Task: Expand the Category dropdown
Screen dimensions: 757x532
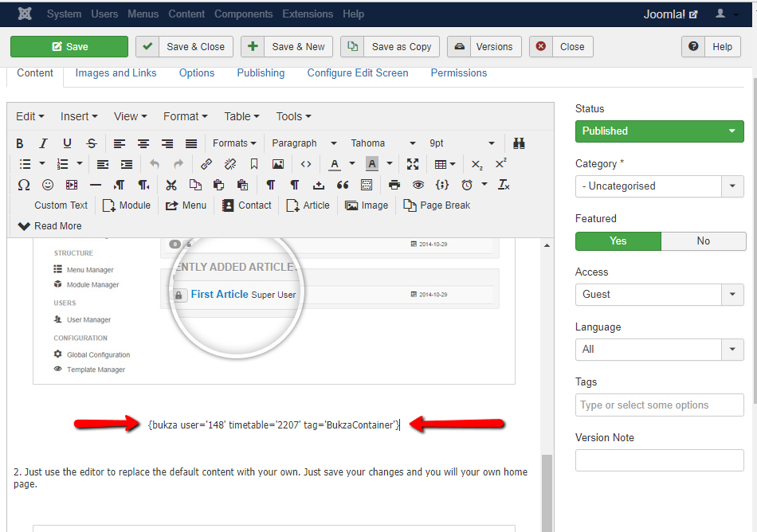Action: [659, 186]
